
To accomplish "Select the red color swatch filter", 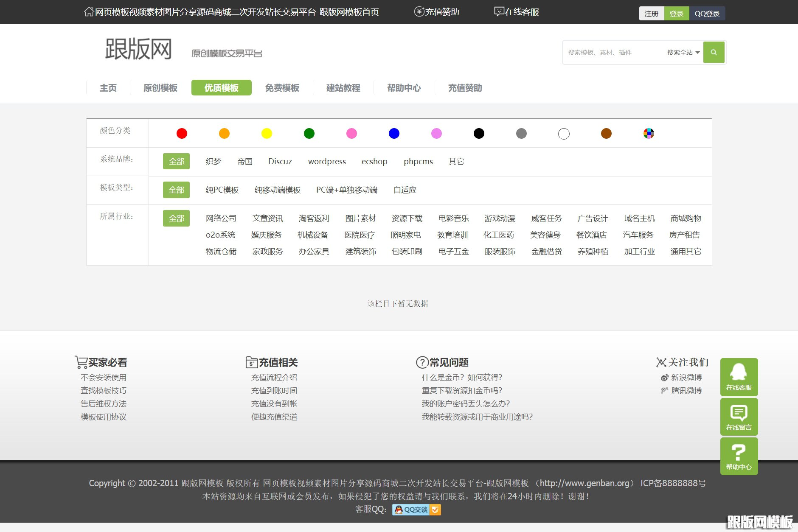I will tap(182, 133).
